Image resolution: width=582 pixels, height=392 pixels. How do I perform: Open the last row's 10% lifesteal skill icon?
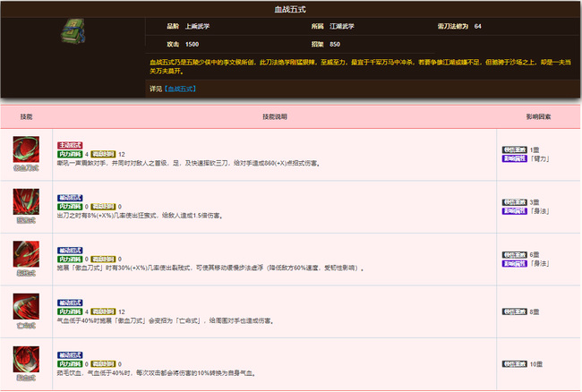click(26, 359)
